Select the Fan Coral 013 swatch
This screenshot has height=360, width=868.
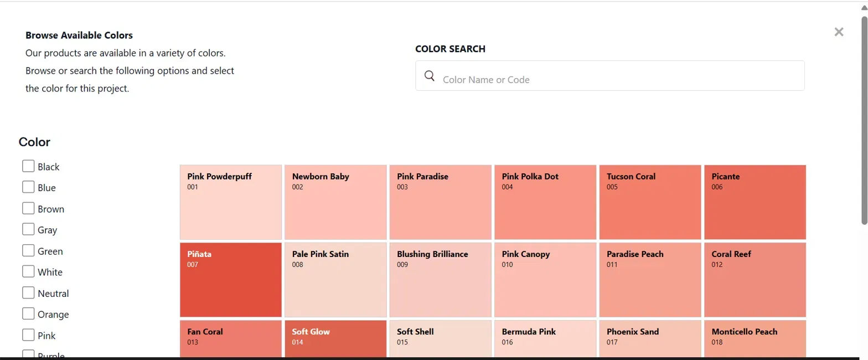coord(231,339)
